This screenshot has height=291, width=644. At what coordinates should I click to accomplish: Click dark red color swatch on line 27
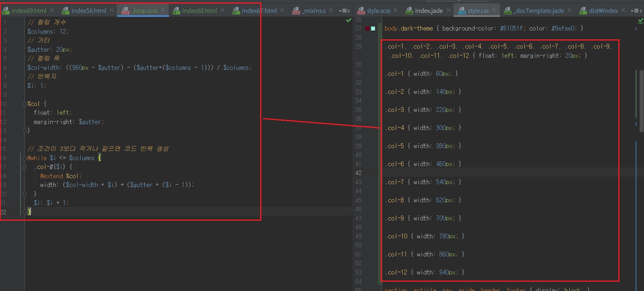tap(367, 28)
